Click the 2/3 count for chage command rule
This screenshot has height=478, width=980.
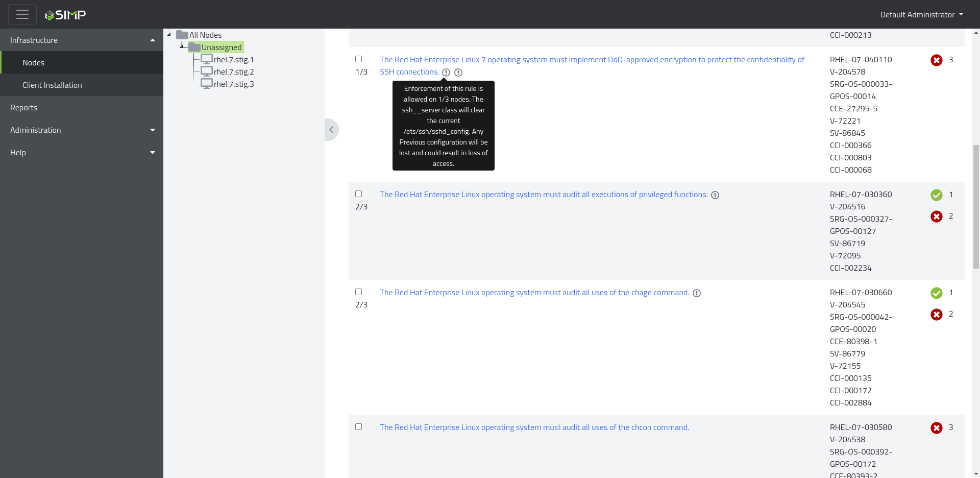tap(361, 304)
